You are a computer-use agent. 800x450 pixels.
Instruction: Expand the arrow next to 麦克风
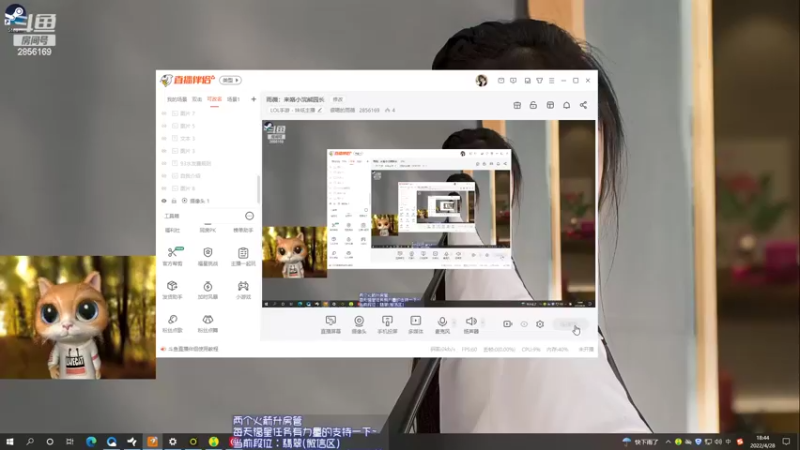point(454,322)
